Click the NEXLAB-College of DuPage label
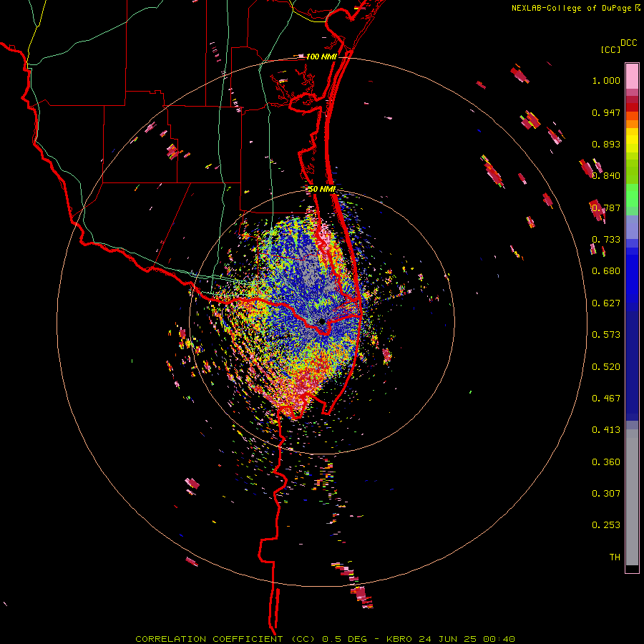Viewport: 644px width, 644px height. point(571,8)
